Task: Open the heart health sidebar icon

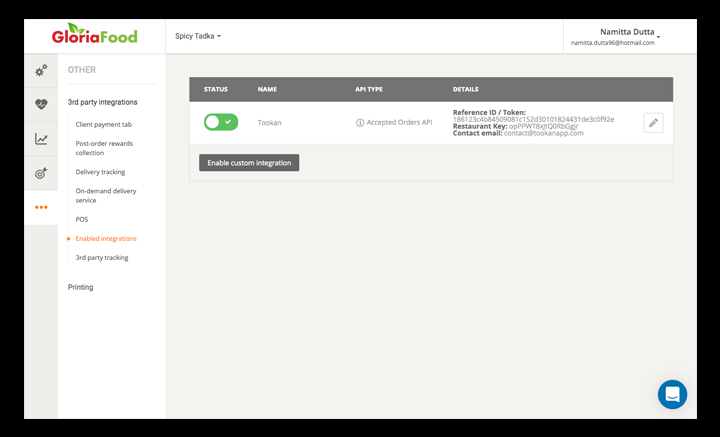Action: [x=41, y=105]
